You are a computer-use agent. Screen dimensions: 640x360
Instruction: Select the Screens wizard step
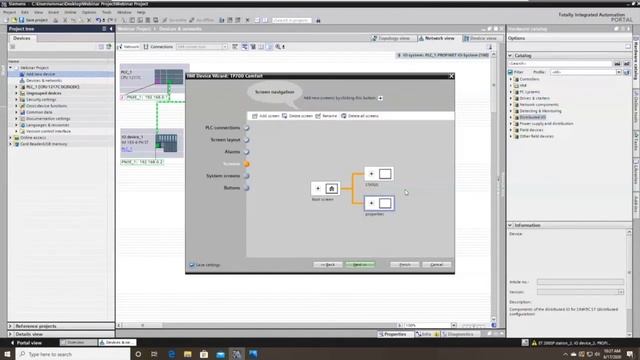[236, 164]
